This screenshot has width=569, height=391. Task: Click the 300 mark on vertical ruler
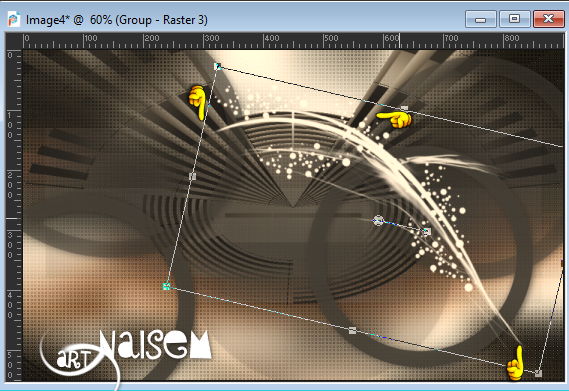[10, 245]
